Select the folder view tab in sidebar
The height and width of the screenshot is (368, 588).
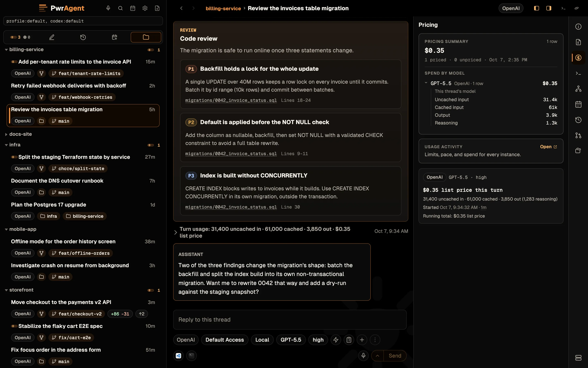(146, 37)
